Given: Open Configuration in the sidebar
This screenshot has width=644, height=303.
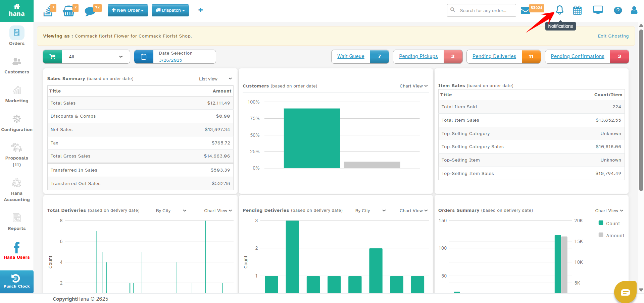Looking at the screenshot, I should click(17, 123).
